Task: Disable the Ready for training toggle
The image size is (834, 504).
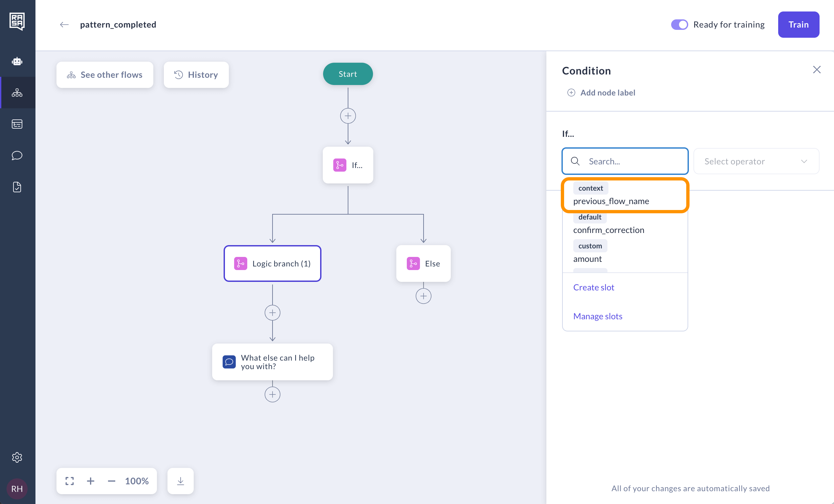Action: [x=679, y=24]
